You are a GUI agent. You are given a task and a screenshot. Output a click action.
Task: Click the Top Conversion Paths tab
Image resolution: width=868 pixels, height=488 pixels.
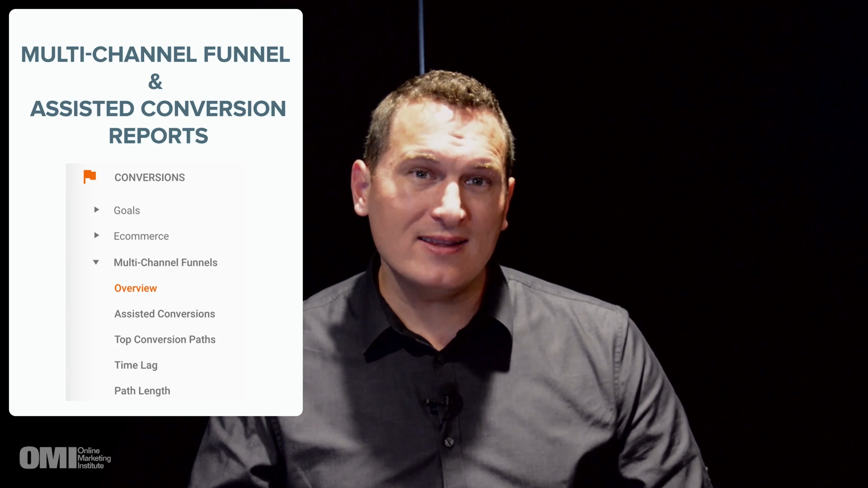pos(165,339)
